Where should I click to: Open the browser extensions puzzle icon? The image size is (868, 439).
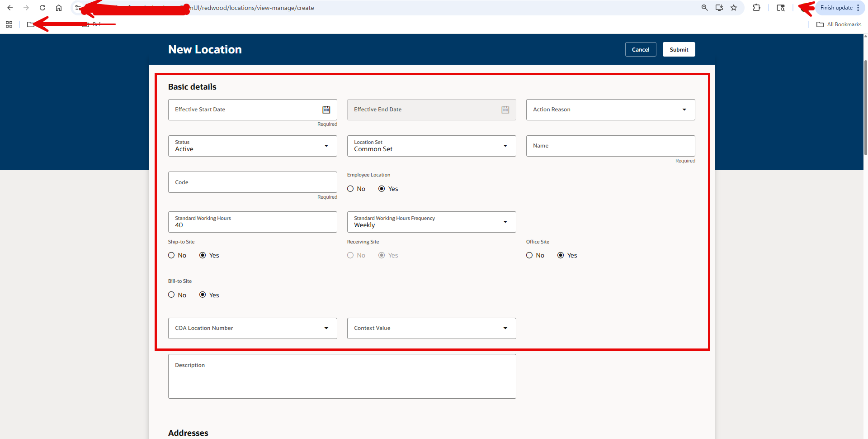tap(756, 8)
